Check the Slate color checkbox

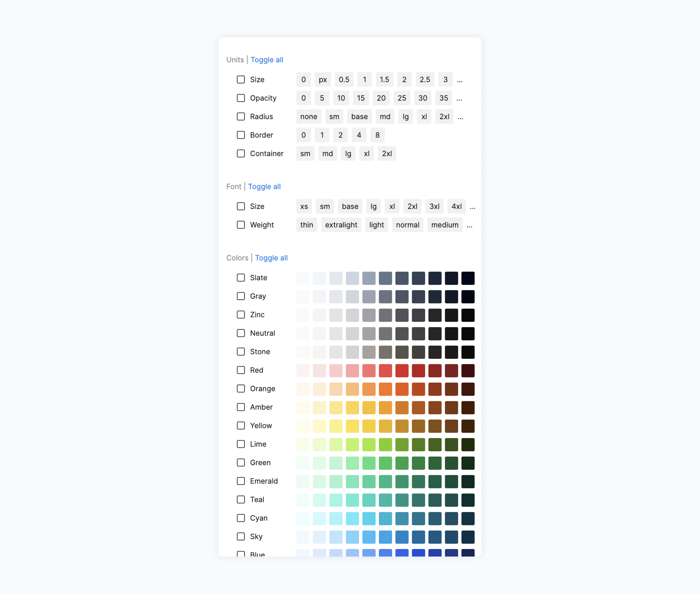tap(241, 278)
